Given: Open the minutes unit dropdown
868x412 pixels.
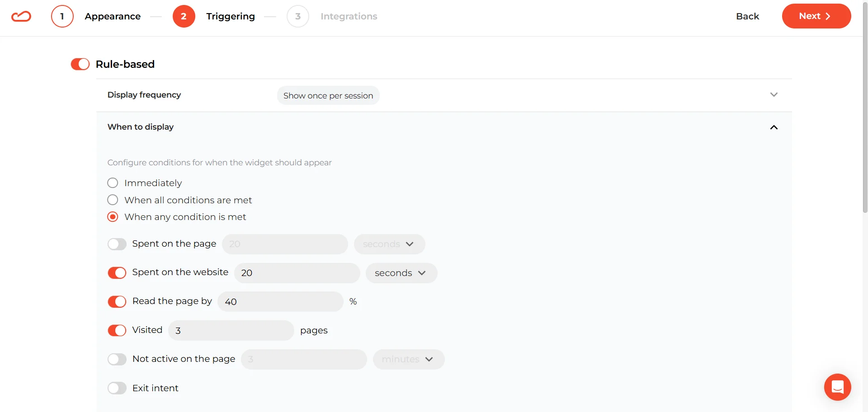Looking at the screenshot, I should (x=408, y=359).
